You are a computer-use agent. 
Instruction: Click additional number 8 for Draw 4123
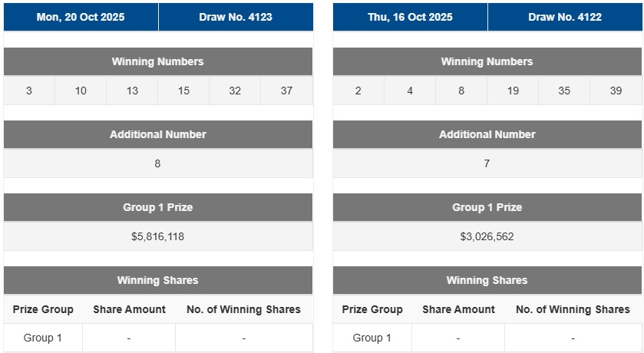158,163
